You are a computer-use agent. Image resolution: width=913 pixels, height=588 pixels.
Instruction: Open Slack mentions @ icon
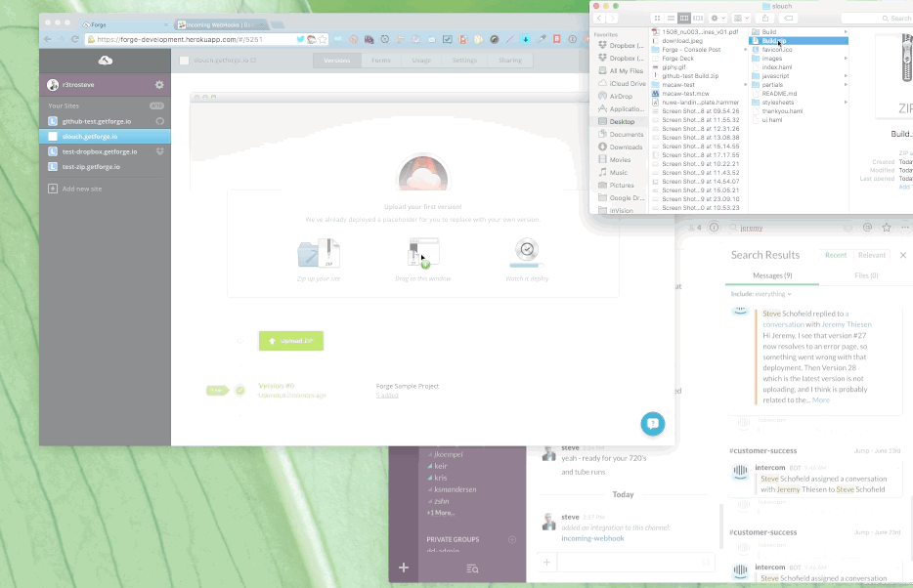[867, 228]
